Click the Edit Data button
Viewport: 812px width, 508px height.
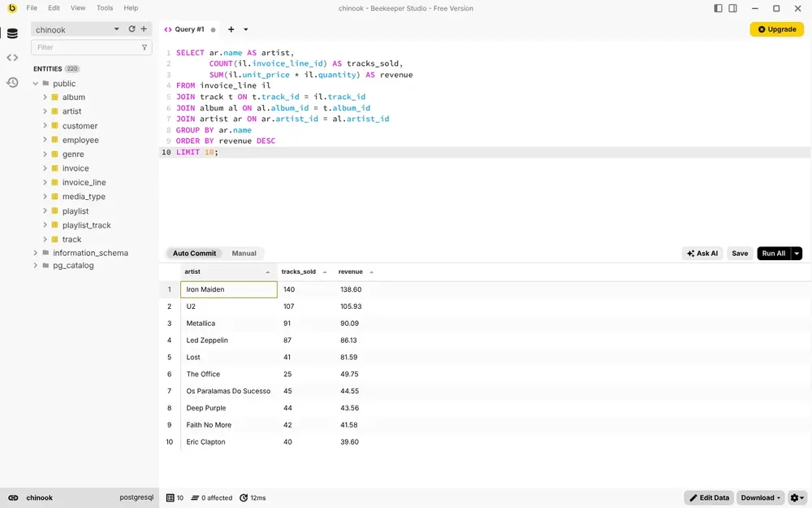(709, 497)
